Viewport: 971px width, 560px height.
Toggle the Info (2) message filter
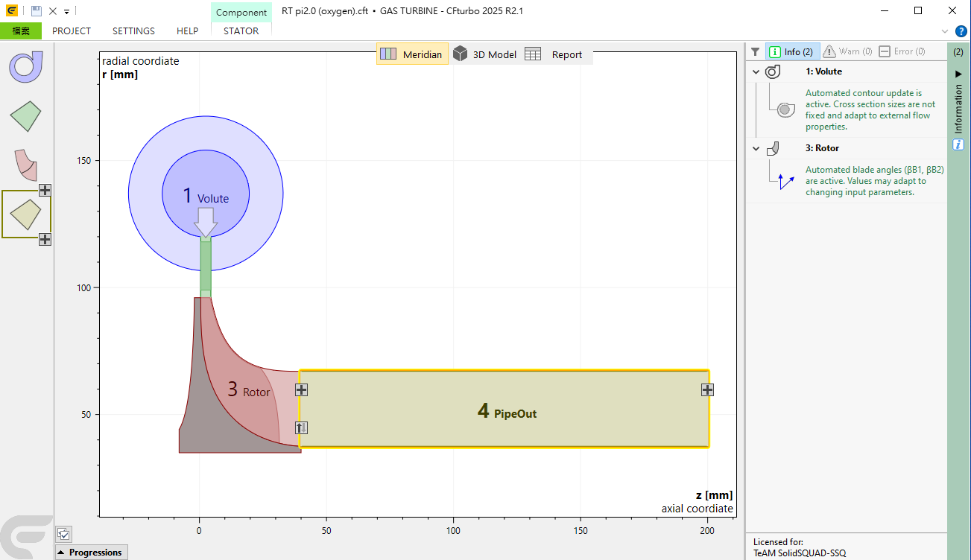click(x=792, y=52)
